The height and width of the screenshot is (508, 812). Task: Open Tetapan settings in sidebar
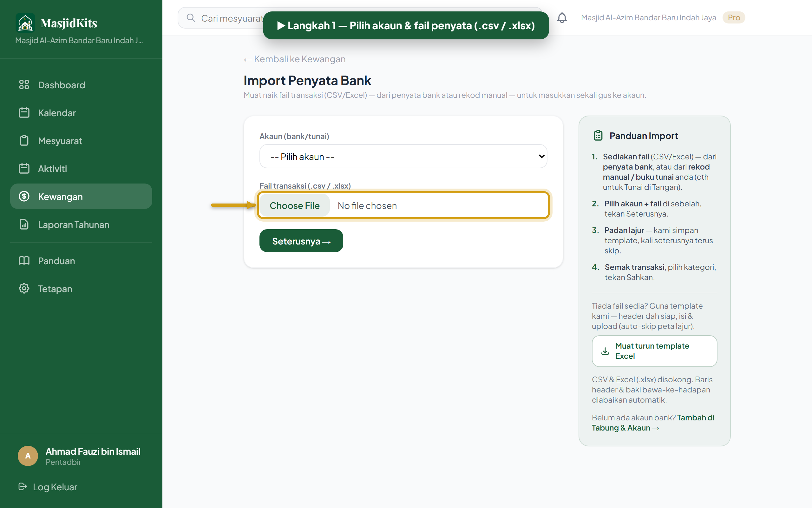(81, 288)
